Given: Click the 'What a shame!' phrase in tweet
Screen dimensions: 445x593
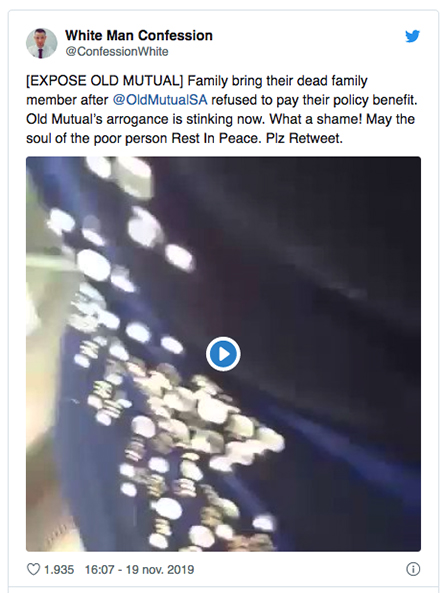Looking at the screenshot, I should click(x=316, y=119).
